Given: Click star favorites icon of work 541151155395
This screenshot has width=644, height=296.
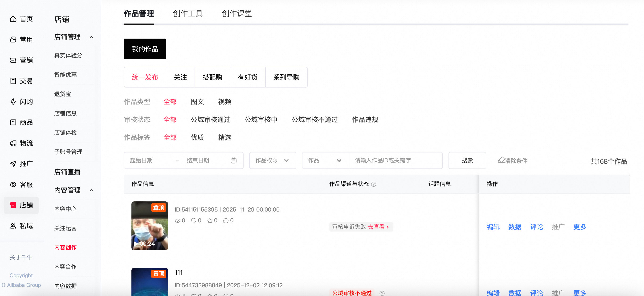Looking at the screenshot, I should 210,221.
